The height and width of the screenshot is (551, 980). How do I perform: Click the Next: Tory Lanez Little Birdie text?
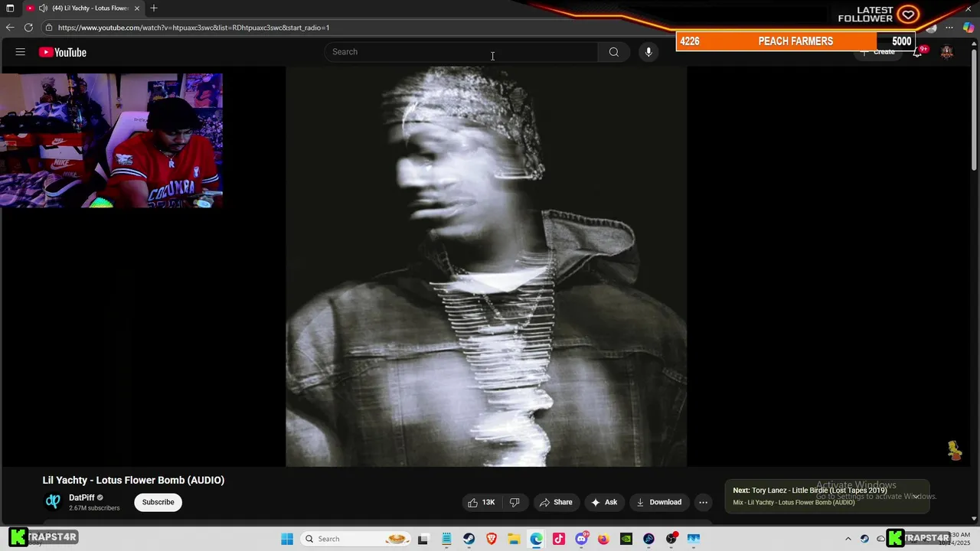810,491
